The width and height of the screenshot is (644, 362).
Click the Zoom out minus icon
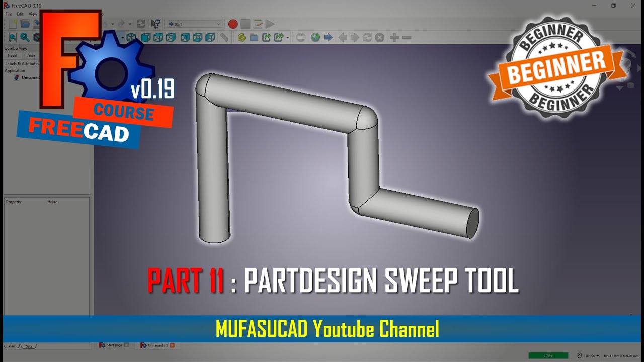pyautogui.click(x=407, y=37)
